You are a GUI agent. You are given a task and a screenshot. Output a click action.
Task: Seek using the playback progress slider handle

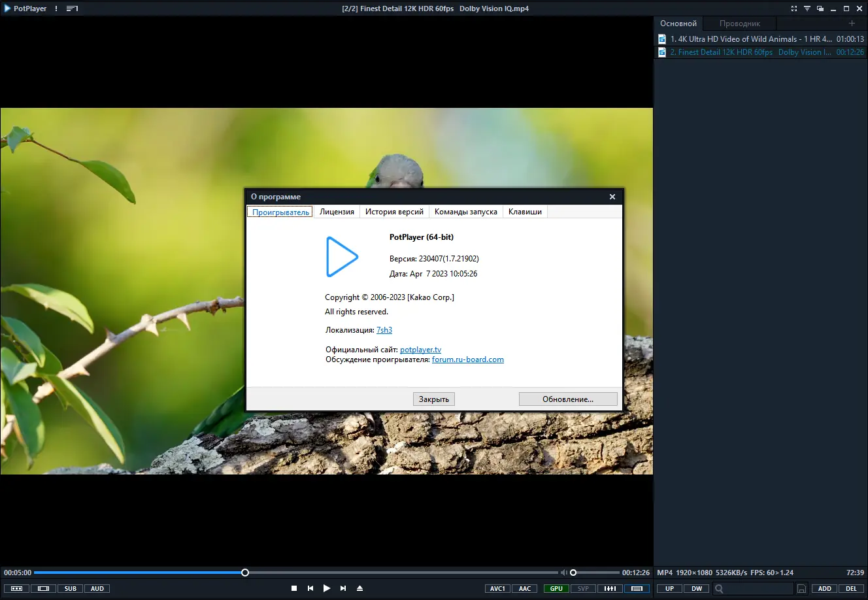[245, 573]
